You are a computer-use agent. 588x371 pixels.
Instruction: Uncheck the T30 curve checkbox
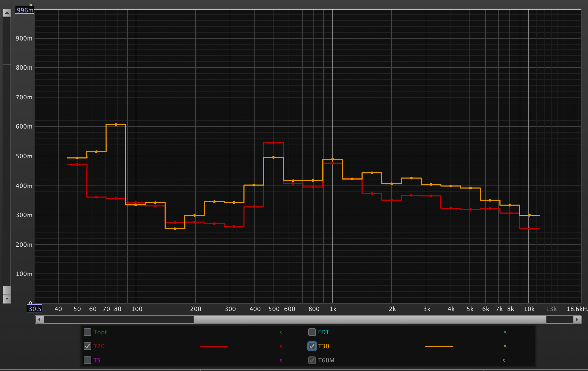[x=312, y=346]
